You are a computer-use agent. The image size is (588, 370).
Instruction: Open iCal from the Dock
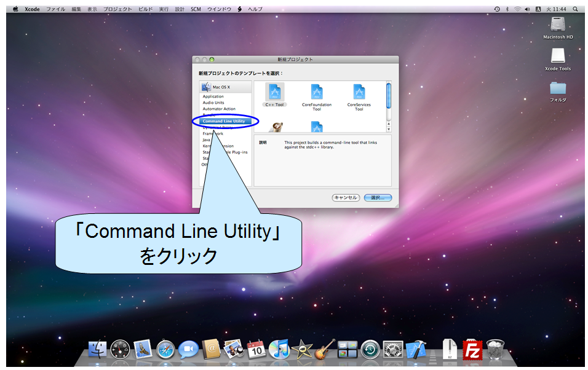coord(256,349)
